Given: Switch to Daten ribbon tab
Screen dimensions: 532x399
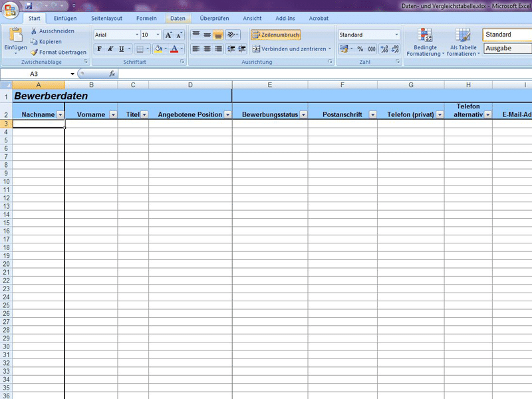Looking at the screenshot, I should (178, 19).
